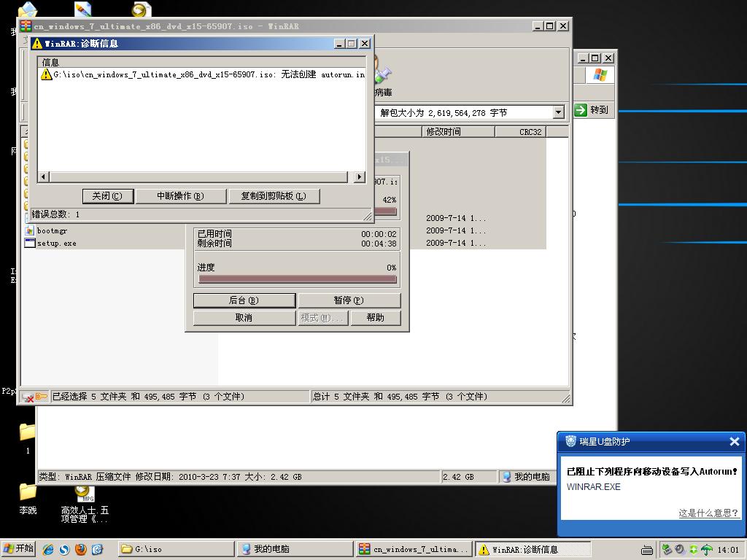747x560 pixels.
Task: Click the overall 进度 progress bar
Action: pyautogui.click(x=298, y=279)
